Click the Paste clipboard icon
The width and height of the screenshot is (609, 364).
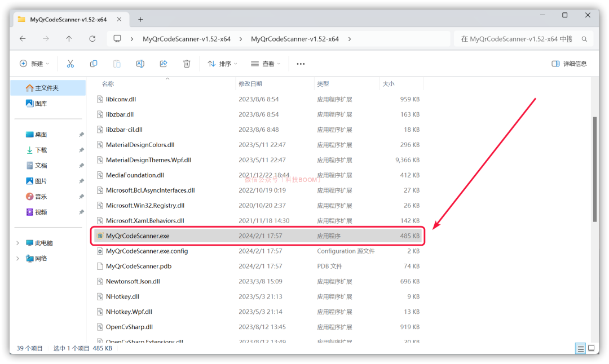(117, 64)
